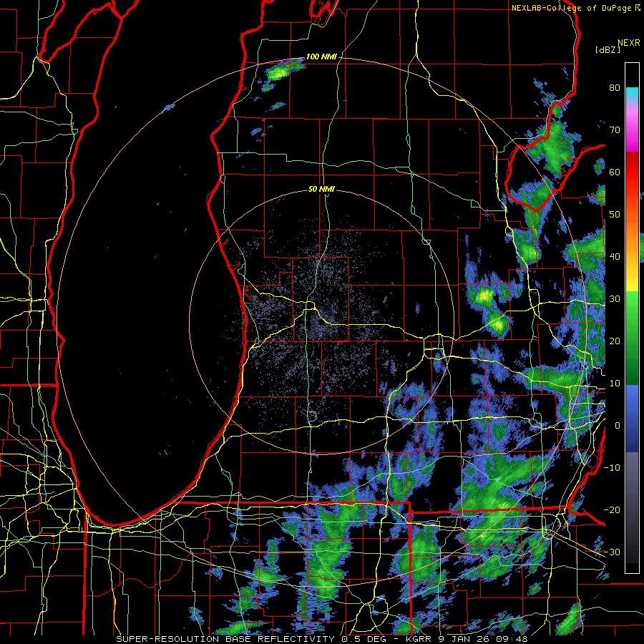Image resolution: width=644 pixels, height=644 pixels.
Task: Click the 100 NMI range ring label
Action: point(321,57)
